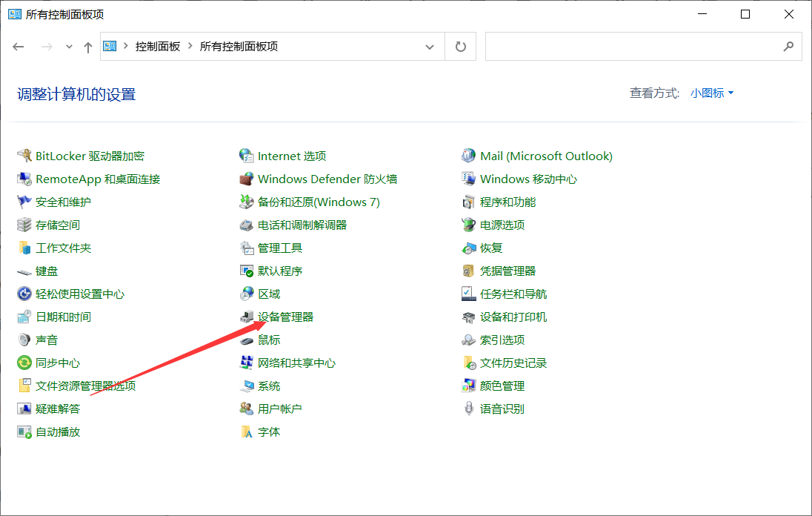Focus the control panel search box
This screenshot has width=812, height=516.
tap(643, 47)
